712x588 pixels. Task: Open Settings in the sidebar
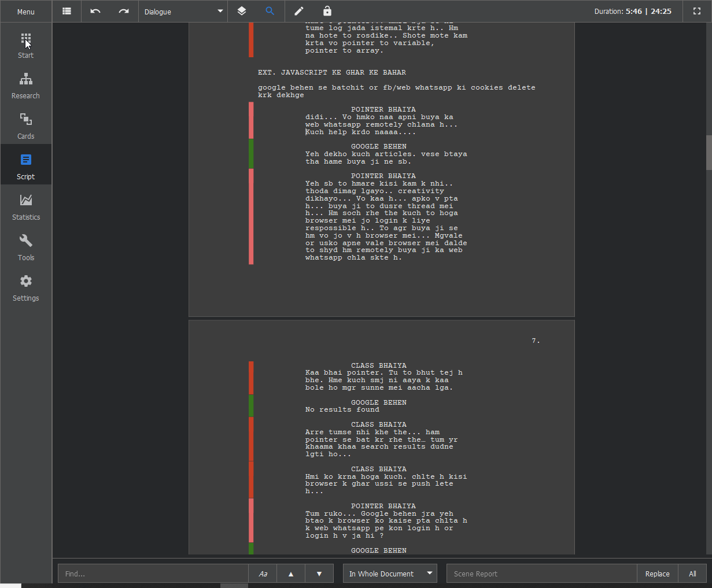coord(25,289)
